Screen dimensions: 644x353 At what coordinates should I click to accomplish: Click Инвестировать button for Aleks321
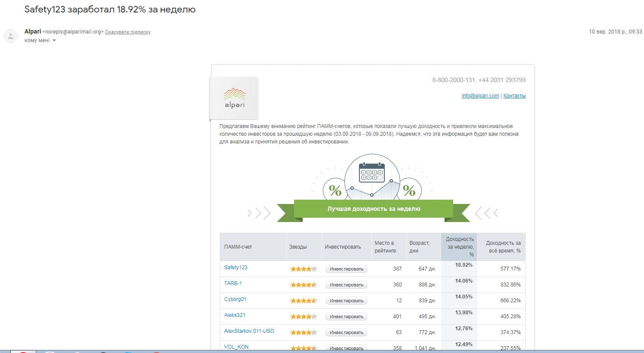tap(347, 316)
